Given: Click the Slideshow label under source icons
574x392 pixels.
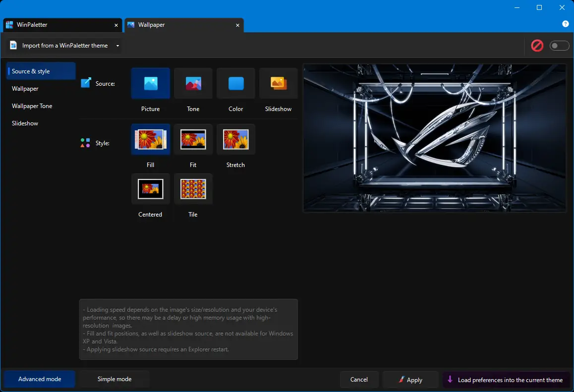Looking at the screenshot, I should [278, 109].
